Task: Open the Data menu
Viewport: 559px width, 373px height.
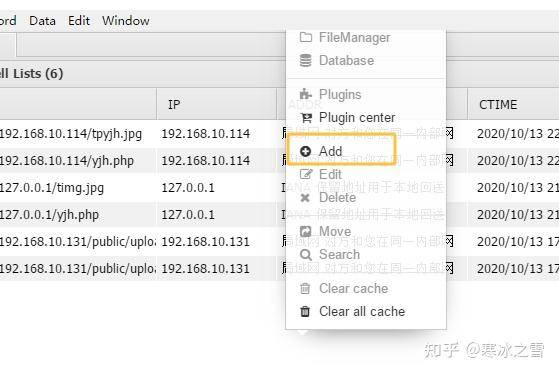Action: pyautogui.click(x=42, y=20)
